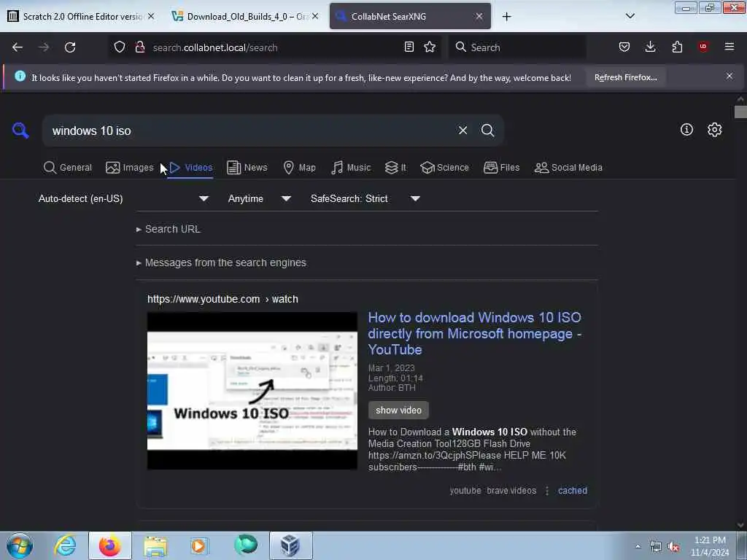Click the Firefox Search box
Viewport: 747px width, 560px height.
tap(518, 47)
